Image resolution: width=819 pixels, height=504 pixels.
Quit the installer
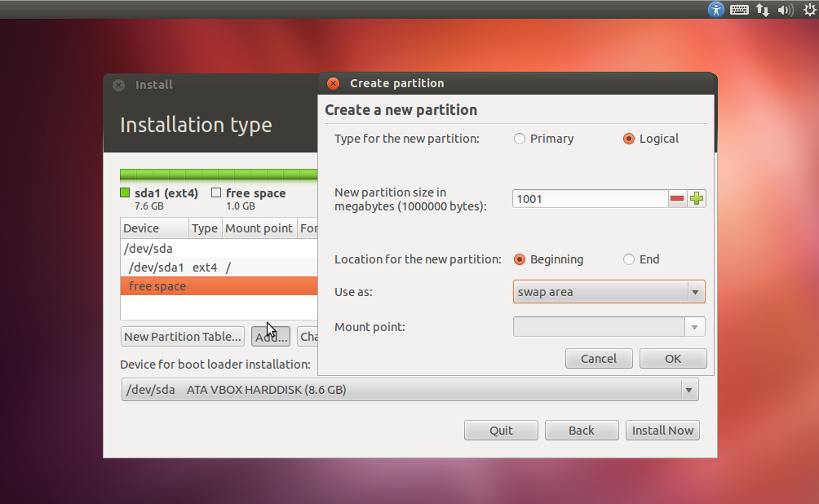coord(501,431)
